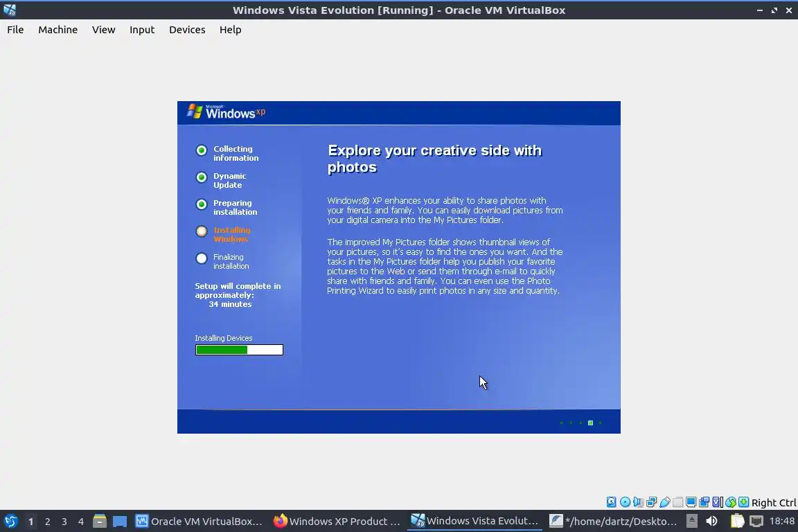
Task: Switch to /home/dartz/Desktop editor taskbar entry
Action: [613, 522]
